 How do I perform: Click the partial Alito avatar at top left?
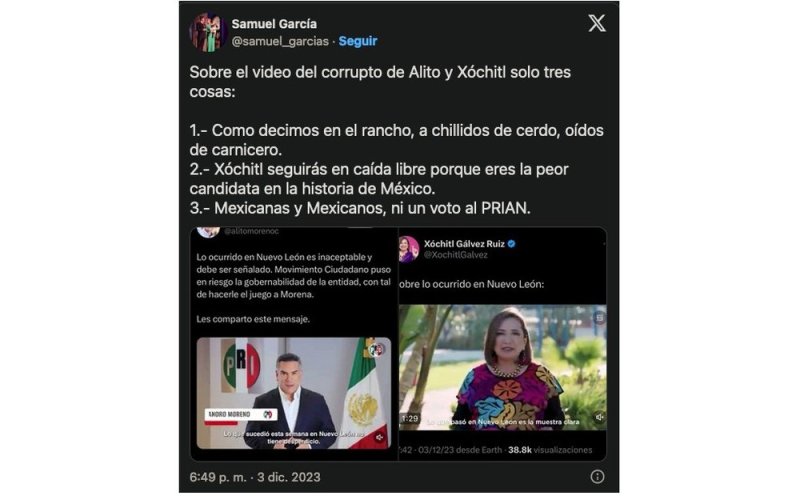208,232
